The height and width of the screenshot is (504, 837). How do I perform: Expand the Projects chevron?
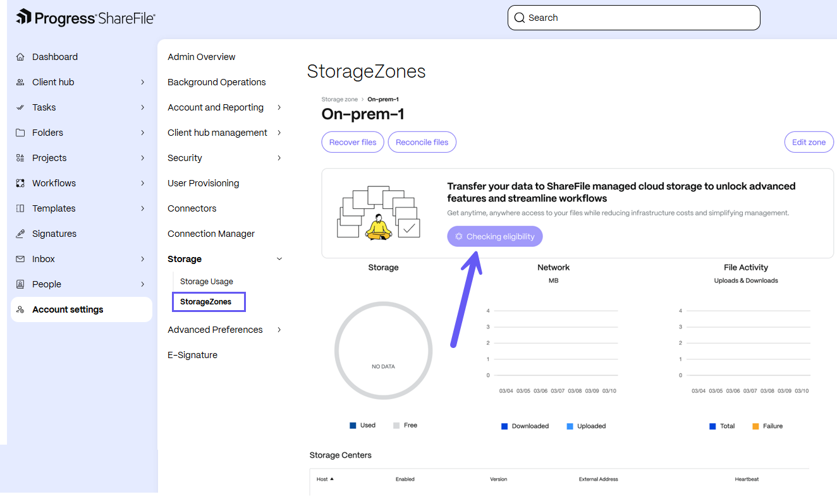(x=143, y=158)
